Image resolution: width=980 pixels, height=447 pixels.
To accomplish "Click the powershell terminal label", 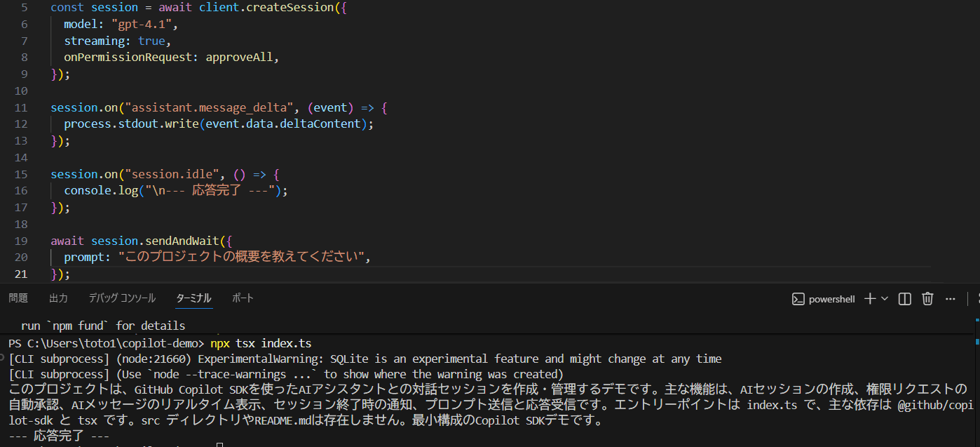I will coord(832,299).
